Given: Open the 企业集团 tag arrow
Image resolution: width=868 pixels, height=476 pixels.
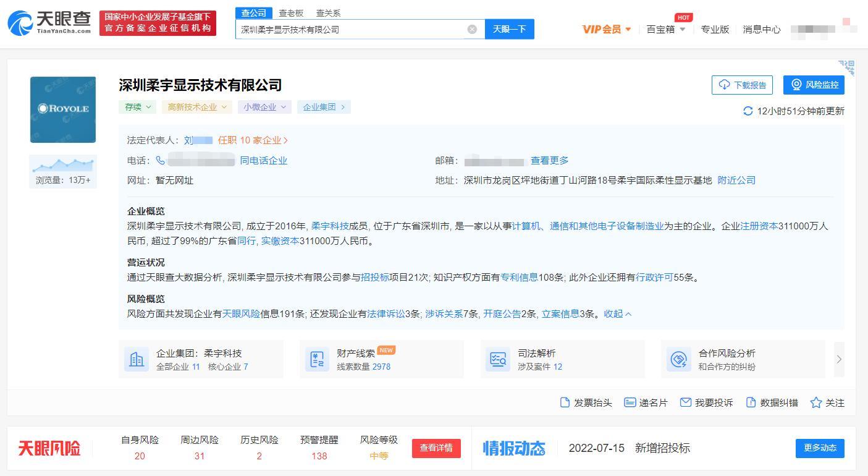Looking at the screenshot, I should pyautogui.click(x=343, y=107).
